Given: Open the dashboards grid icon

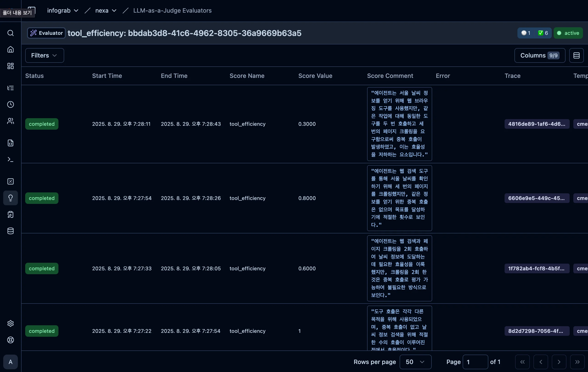Looking at the screenshot, I should (x=11, y=66).
